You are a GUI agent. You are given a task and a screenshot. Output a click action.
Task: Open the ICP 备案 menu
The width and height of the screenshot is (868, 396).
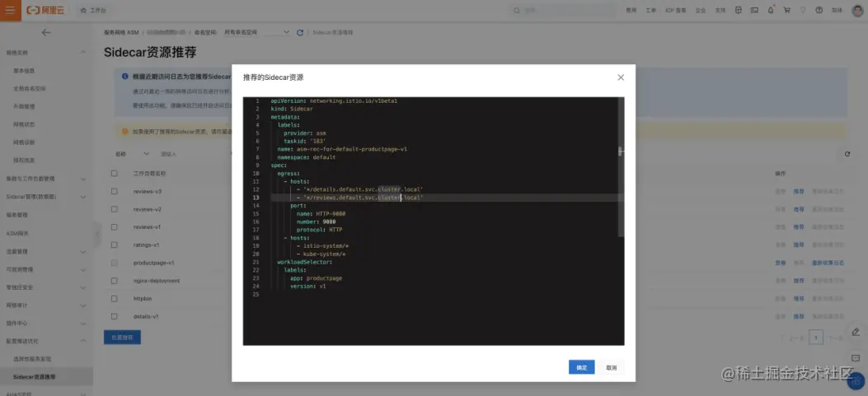(676, 11)
